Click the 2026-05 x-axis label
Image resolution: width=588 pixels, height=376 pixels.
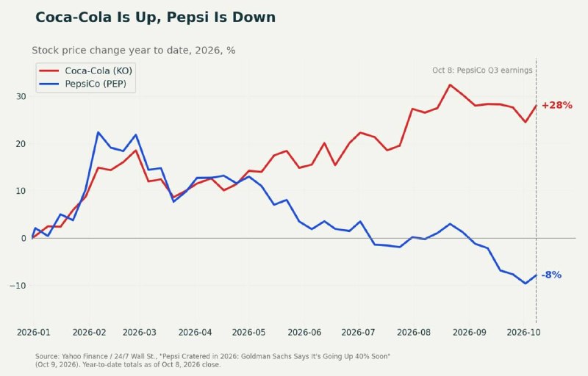coord(248,333)
